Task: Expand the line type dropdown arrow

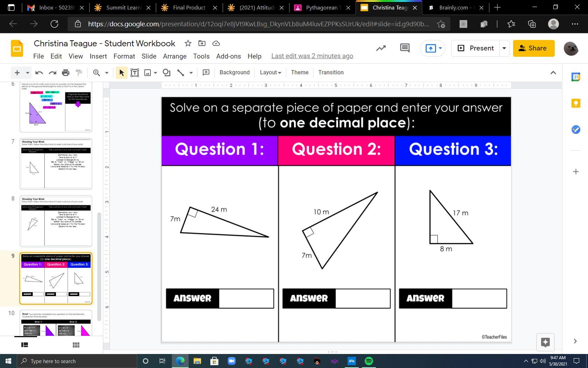Action: (191, 73)
